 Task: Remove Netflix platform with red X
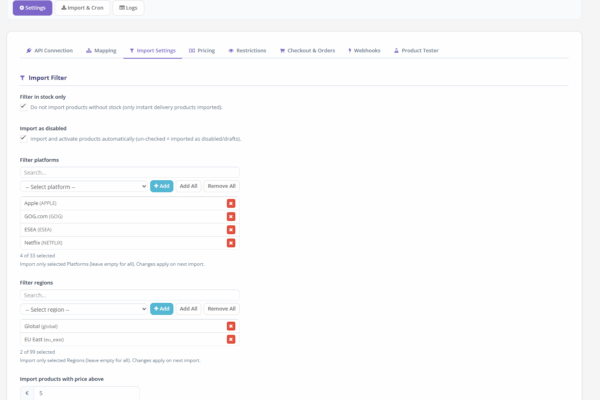click(x=231, y=242)
